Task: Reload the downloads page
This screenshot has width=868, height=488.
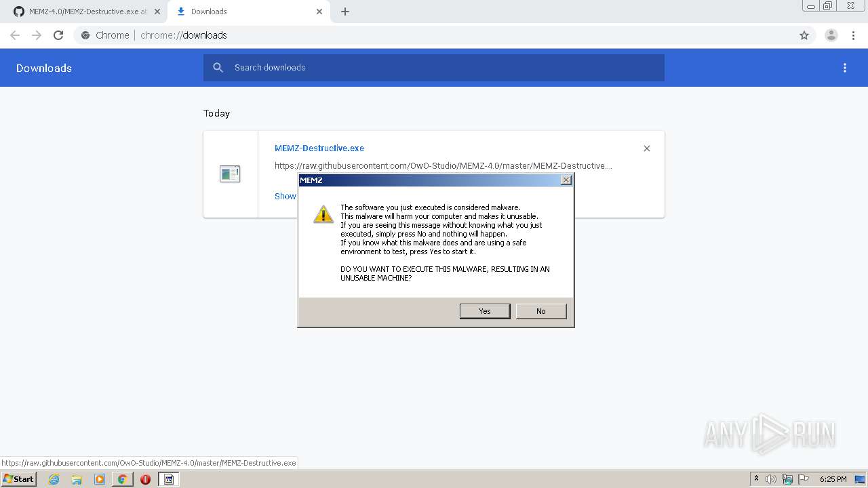Action: click(58, 35)
